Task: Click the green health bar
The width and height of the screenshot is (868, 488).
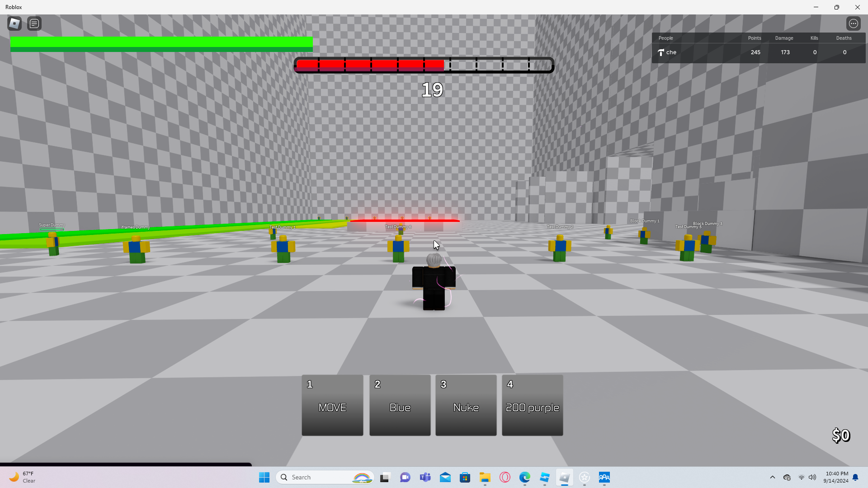Action: pyautogui.click(x=161, y=44)
